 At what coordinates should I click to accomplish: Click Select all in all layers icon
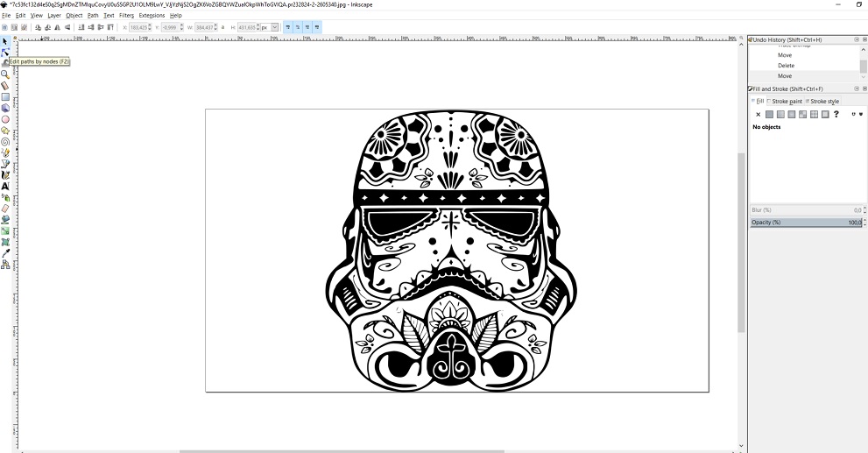click(x=14, y=27)
